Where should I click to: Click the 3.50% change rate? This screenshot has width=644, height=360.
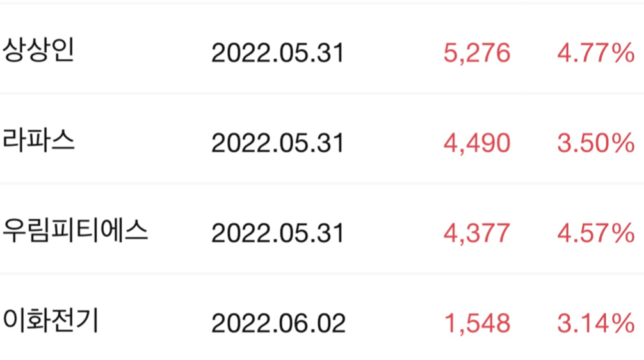(595, 144)
